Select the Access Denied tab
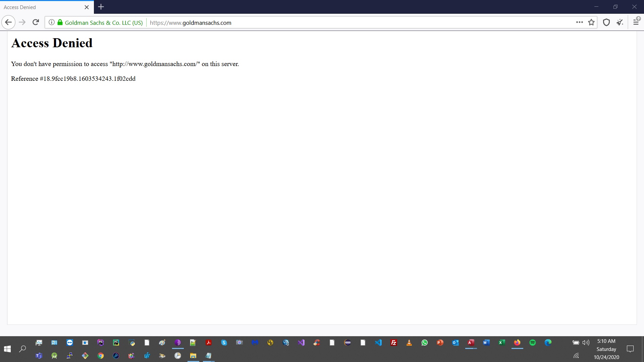Image resolution: width=644 pixels, height=362 pixels. (x=40, y=7)
